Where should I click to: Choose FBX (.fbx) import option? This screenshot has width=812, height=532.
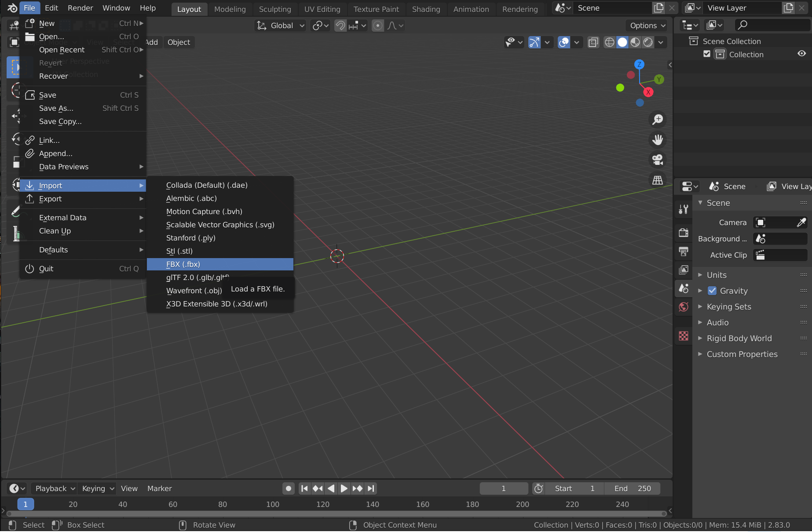pyautogui.click(x=220, y=264)
